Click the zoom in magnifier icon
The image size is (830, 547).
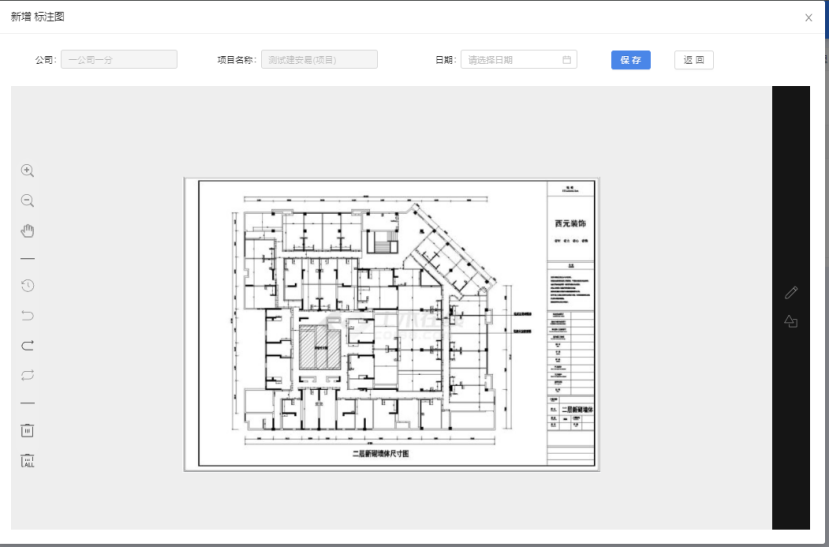coord(28,171)
